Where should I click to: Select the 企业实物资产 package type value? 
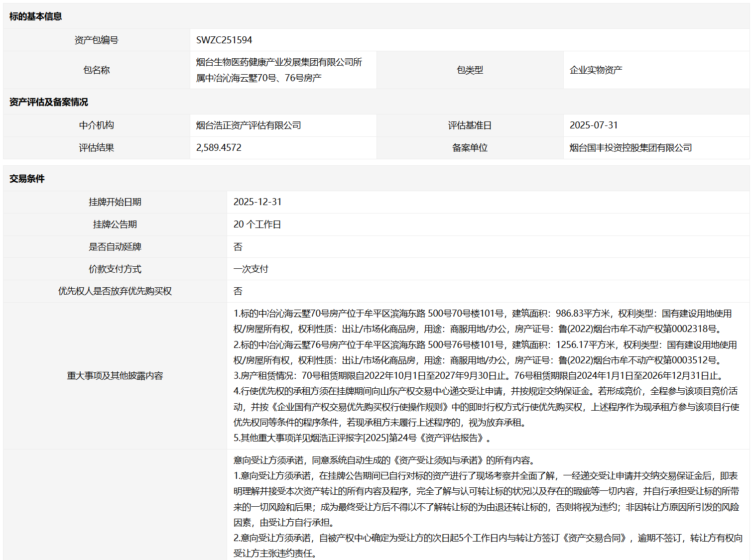coord(596,70)
